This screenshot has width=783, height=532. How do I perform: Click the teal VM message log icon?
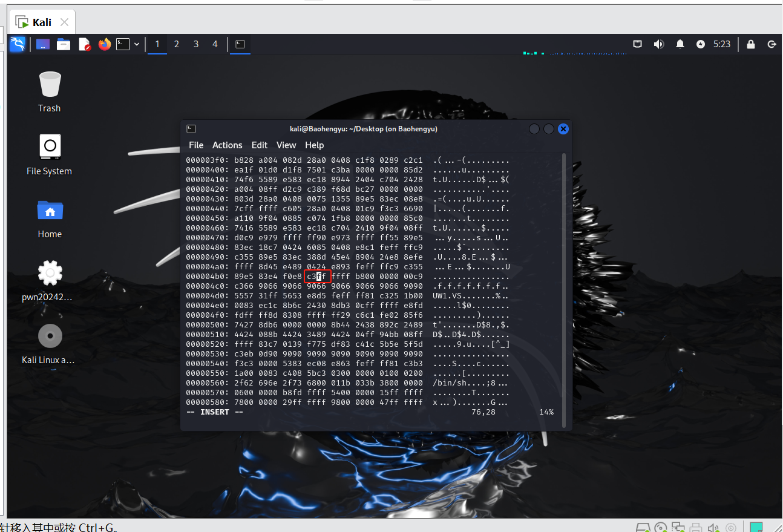click(756, 527)
